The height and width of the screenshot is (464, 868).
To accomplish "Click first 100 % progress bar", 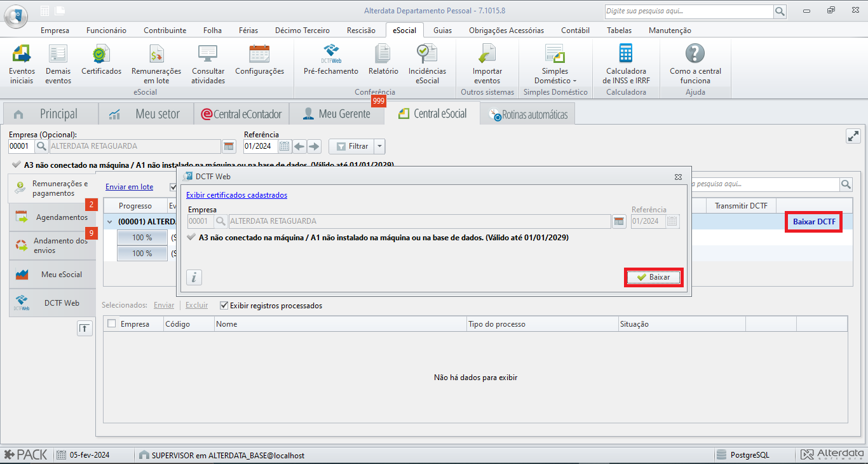I will click(142, 237).
